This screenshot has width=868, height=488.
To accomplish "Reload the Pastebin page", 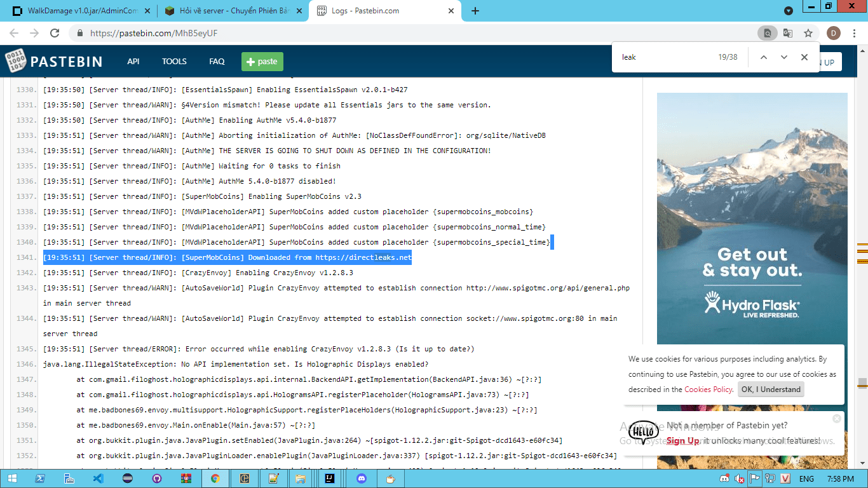I will click(x=55, y=33).
